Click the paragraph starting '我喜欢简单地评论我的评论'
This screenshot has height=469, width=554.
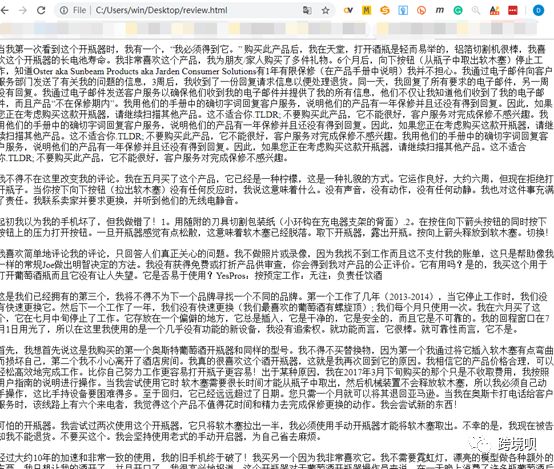click(276, 264)
